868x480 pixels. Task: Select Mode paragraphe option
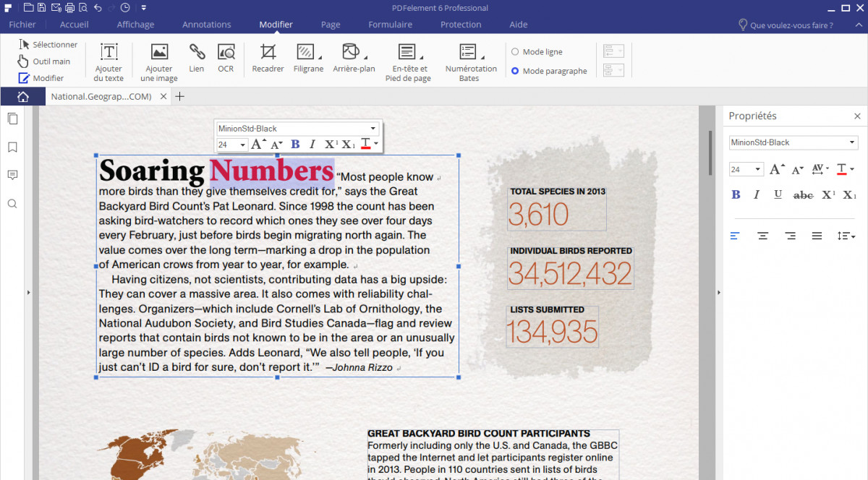515,71
